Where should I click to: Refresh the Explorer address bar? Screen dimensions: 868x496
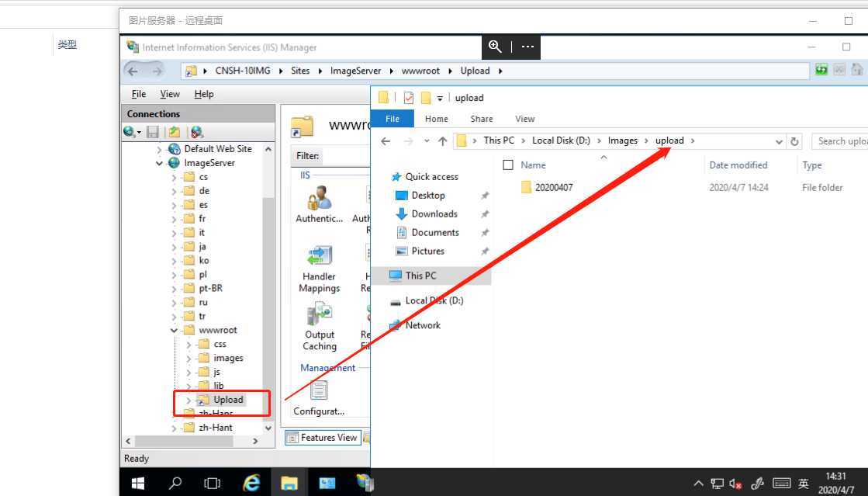[794, 141]
